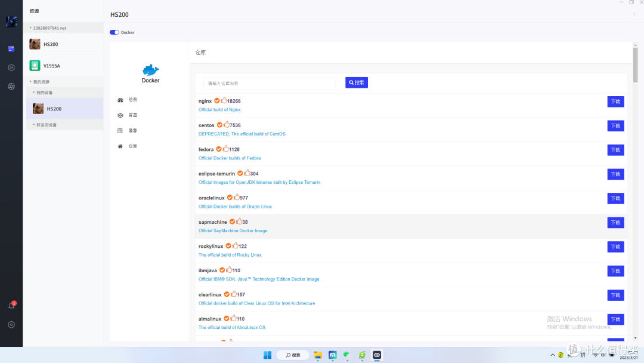Download the nginx image
The image size is (644, 363).
[615, 101]
